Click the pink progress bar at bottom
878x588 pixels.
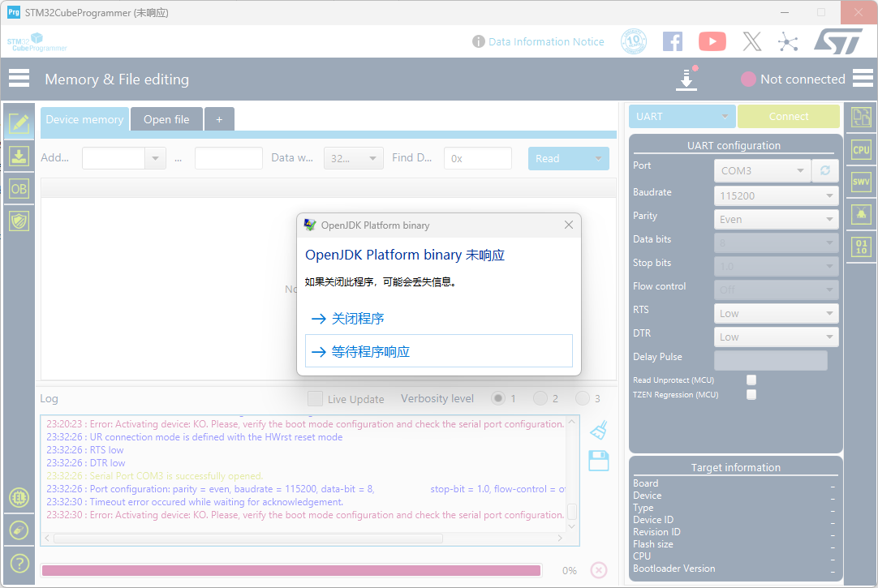click(291, 570)
